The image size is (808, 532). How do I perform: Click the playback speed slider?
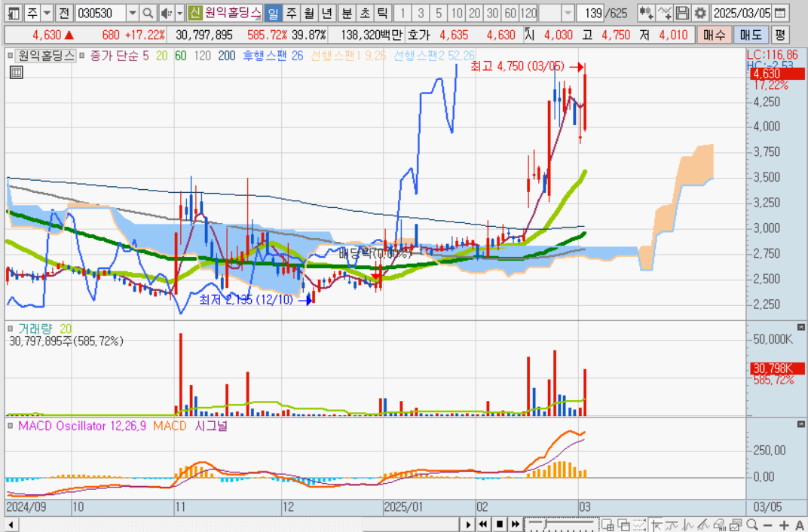click(x=562, y=524)
